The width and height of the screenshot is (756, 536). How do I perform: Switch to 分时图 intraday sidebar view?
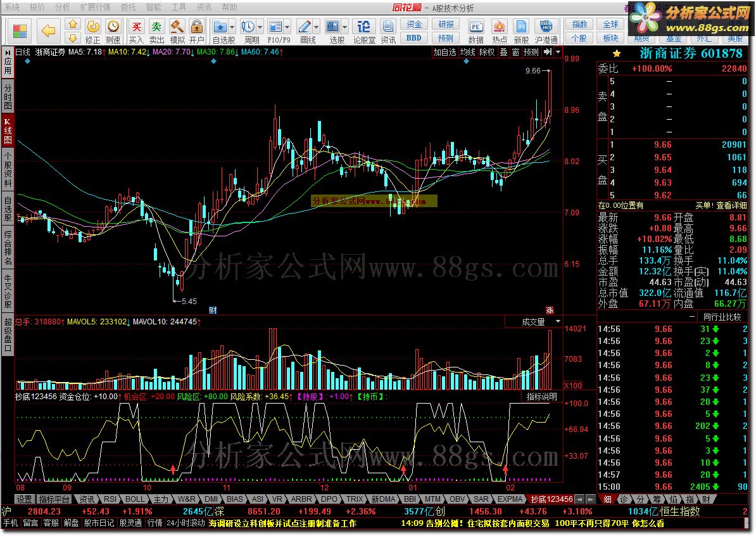click(x=8, y=96)
